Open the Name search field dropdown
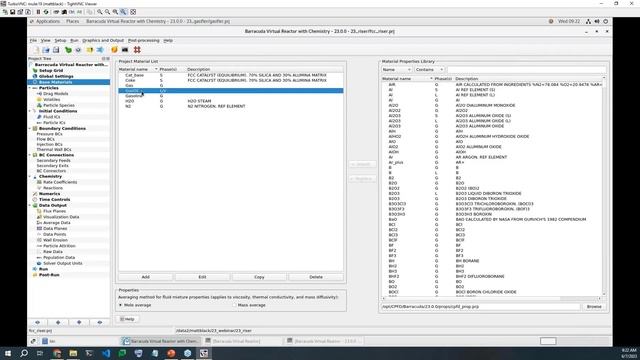Image resolution: width=640 pixels, height=360 pixels. pyautogui.click(x=396, y=70)
